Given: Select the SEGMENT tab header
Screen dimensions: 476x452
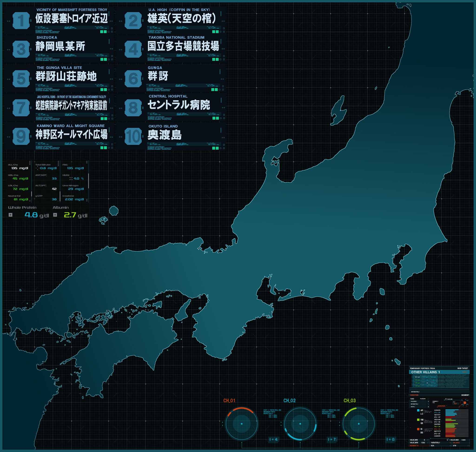Looking at the screenshot, I should click(465, 395).
